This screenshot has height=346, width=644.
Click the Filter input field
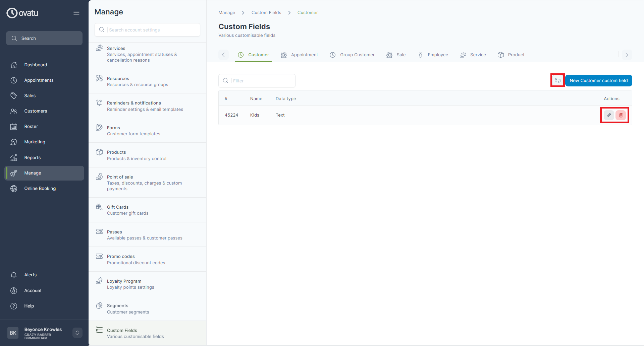coord(257,81)
